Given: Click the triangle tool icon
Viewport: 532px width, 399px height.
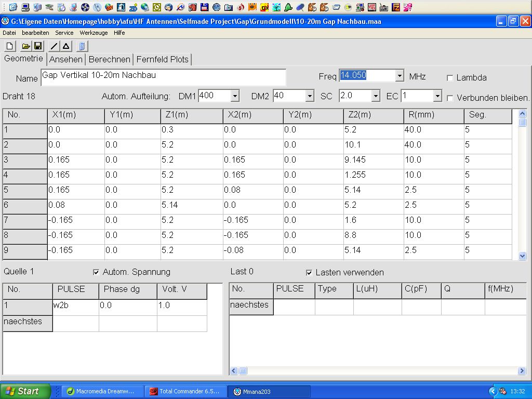Looking at the screenshot, I should (x=66, y=46).
